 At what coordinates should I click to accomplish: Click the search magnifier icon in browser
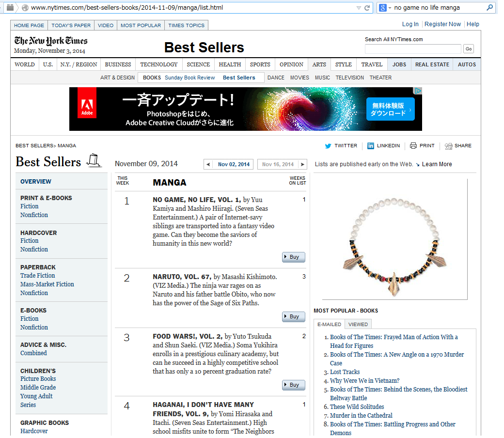(490, 7)
